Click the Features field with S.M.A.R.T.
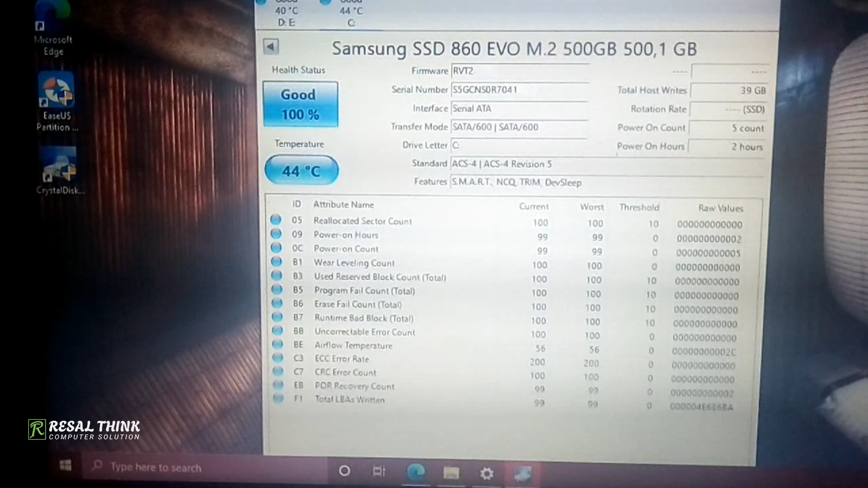Viewport: 868px width, 488px height. coord(608,182)
